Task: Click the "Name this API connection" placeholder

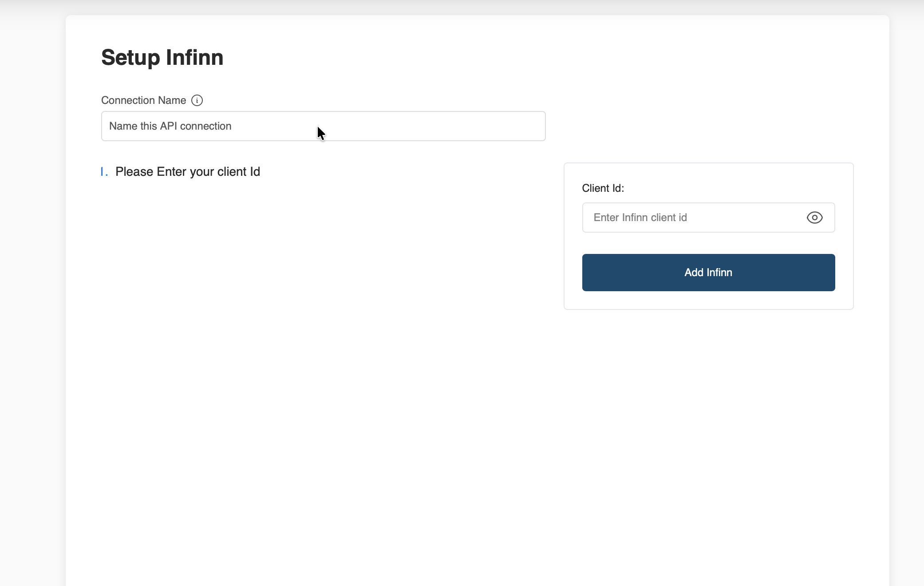Action: pyautogui.click(x=170, y=126)
